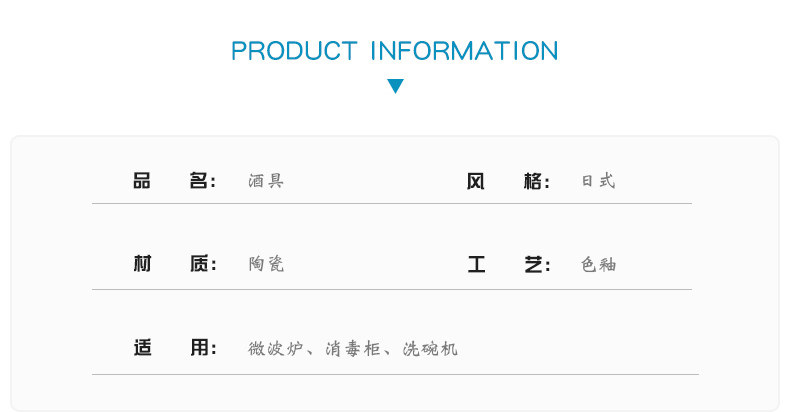Click the word INFORMATION in the heading
Image resolution: width=790 pixels, height=412 pixels.
[x=465, y=50]
